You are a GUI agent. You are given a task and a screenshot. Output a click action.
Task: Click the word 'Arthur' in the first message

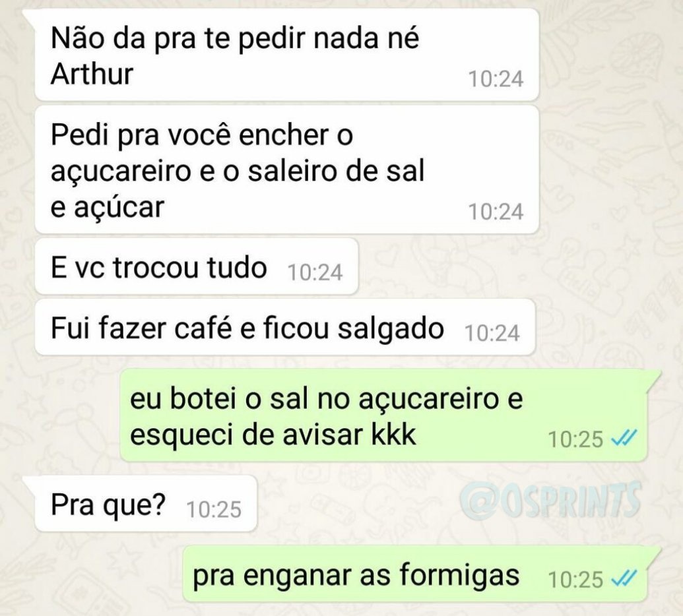92,74
